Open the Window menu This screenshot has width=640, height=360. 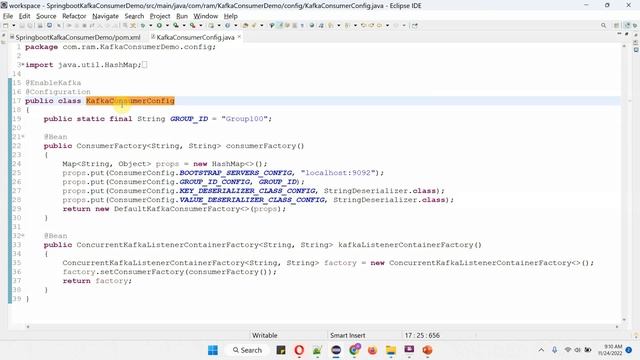[x=205, y=16]
